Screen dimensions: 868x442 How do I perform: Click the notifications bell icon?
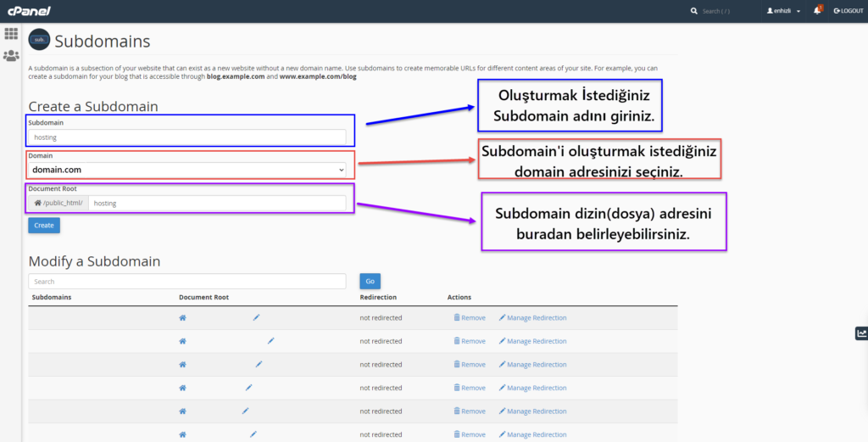point(817,11)
